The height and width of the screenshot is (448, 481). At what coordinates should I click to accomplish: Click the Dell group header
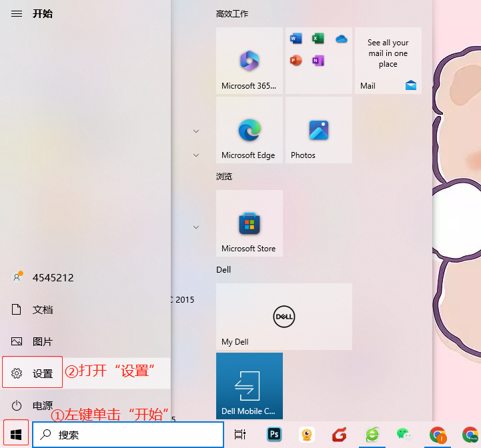(x=223, y=269)
